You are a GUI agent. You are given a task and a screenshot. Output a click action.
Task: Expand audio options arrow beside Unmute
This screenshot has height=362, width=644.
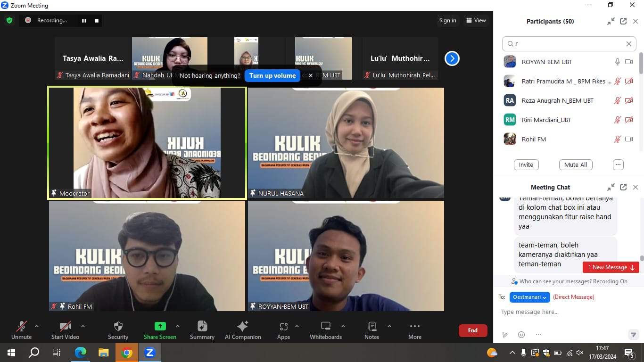[x=37, y=326]
